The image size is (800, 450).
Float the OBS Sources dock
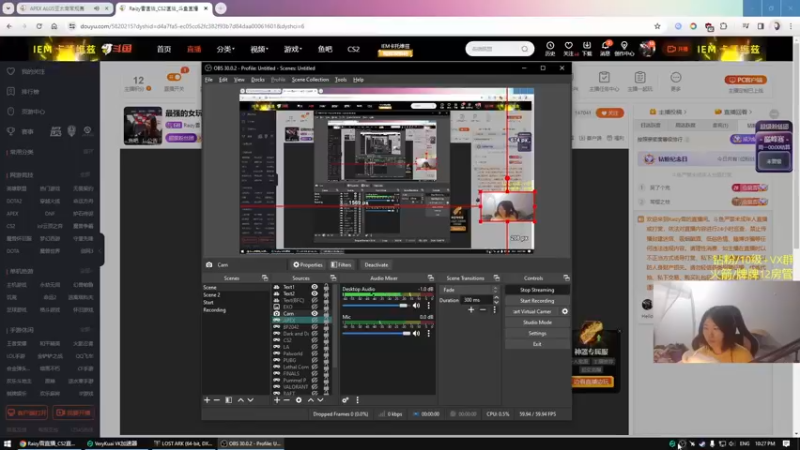(333, 278)
